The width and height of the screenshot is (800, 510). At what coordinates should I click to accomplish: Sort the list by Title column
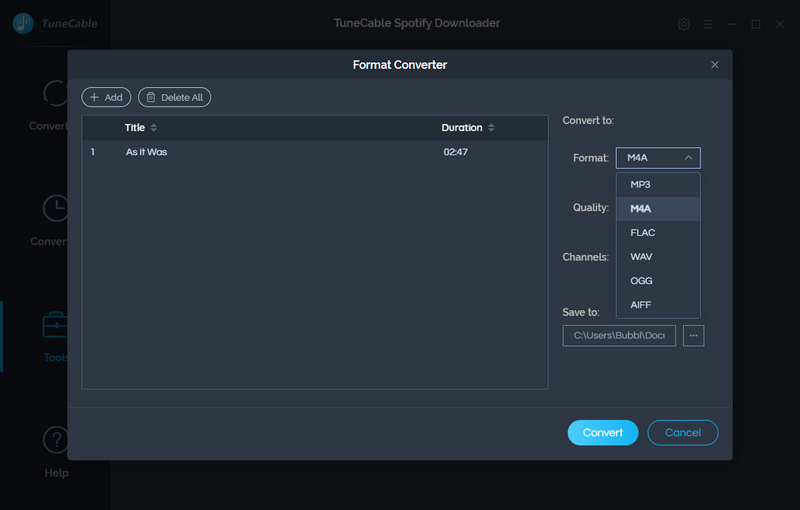click(140, 128)
